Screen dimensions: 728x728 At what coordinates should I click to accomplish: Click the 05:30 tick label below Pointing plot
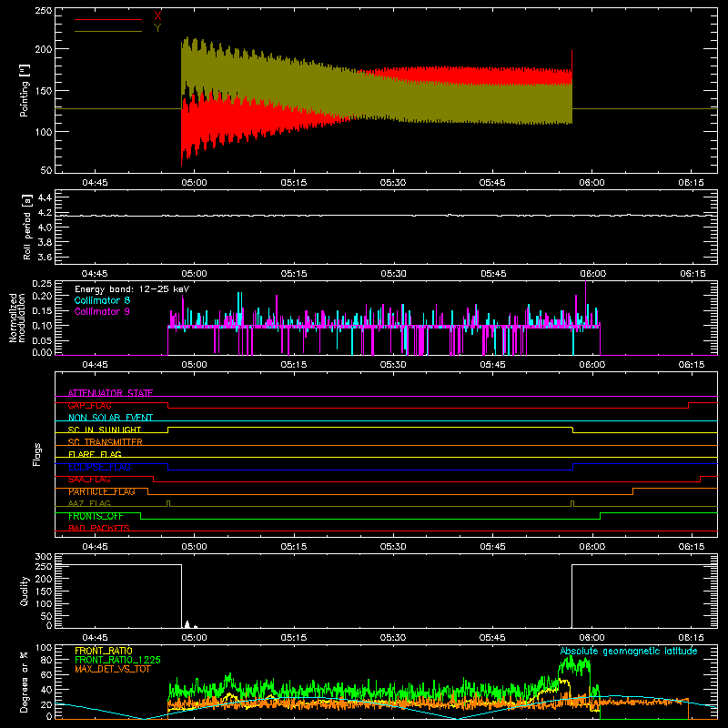tap(393, 183)
